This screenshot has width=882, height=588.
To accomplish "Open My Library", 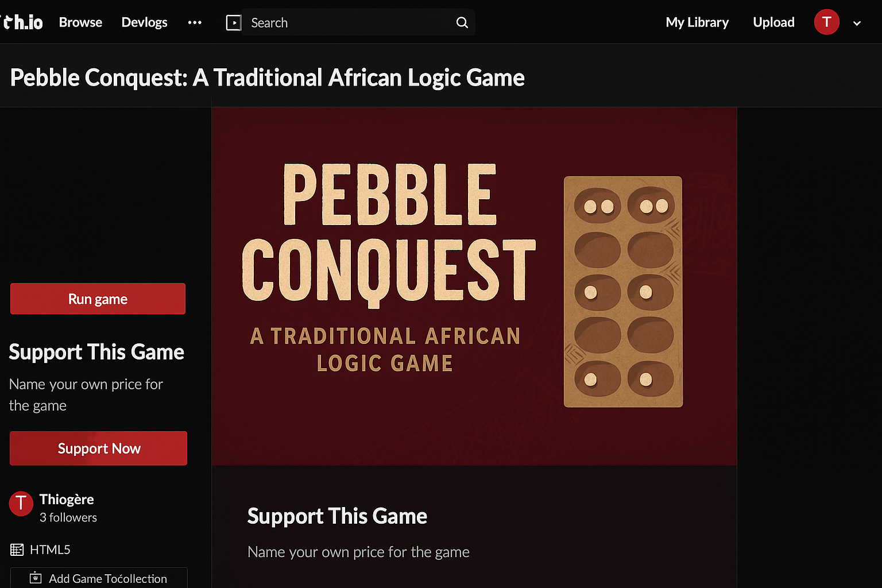I will pyautogui.click(x=697, y=22).
